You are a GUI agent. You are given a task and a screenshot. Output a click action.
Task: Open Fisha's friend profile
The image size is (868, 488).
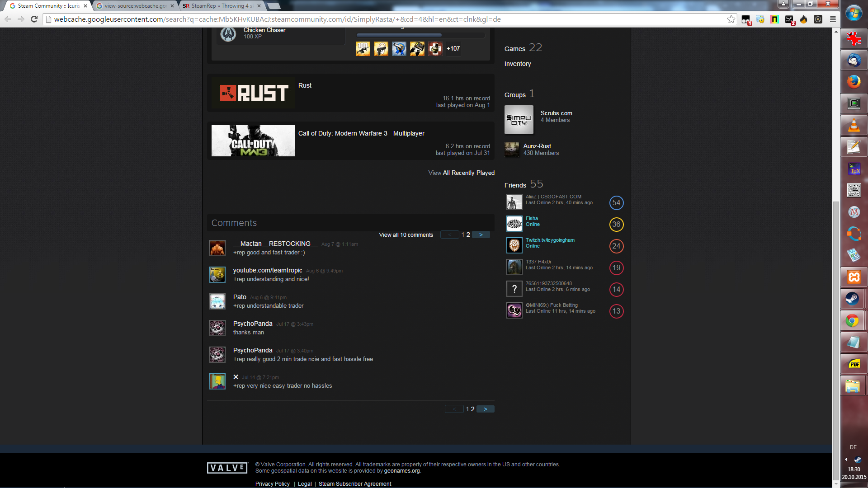tap(532, 218)
